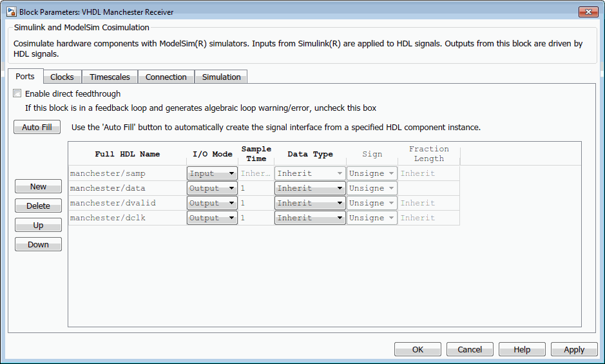Open I/O Mode dropdown for manchester/data
Image resolution: width=605 pixels, height=364 pixels.
coord(212,188)
